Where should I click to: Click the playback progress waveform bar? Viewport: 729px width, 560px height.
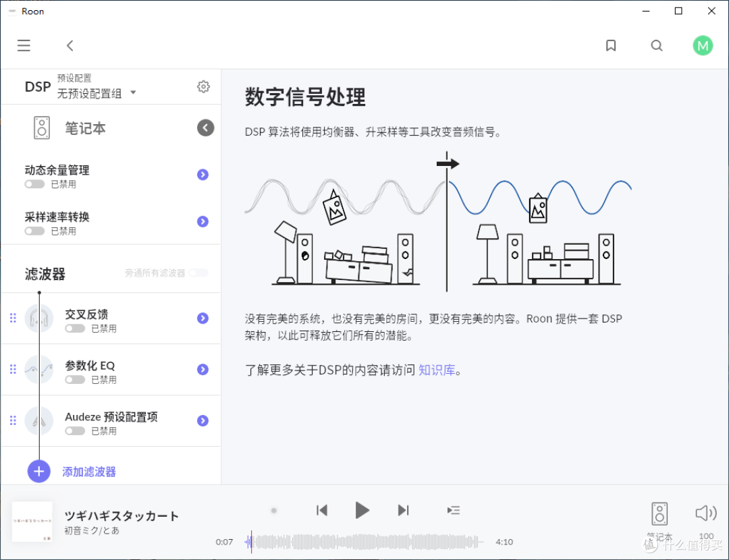click(364, 542)
